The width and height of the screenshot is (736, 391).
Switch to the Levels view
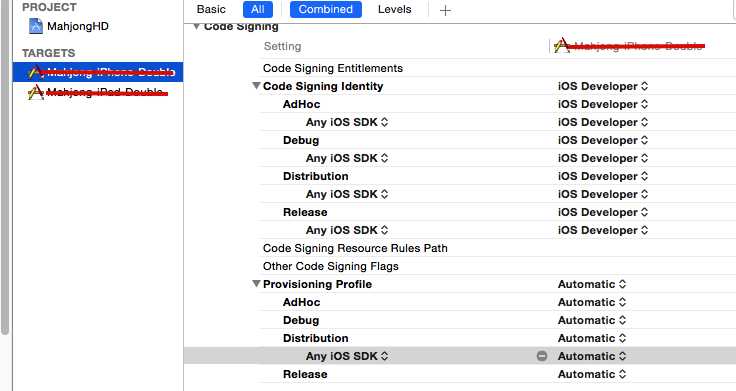[394, 9]
